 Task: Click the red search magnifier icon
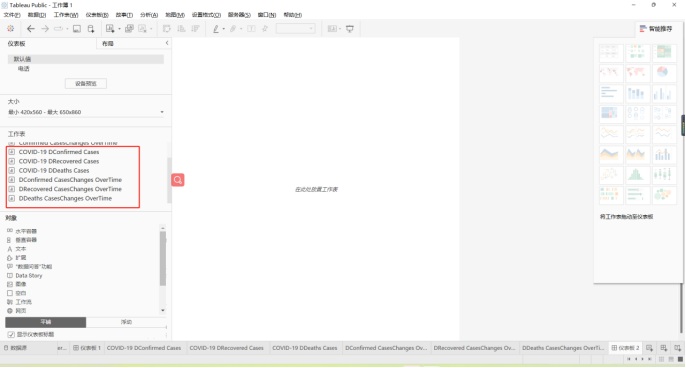click(x=178, y=180)
